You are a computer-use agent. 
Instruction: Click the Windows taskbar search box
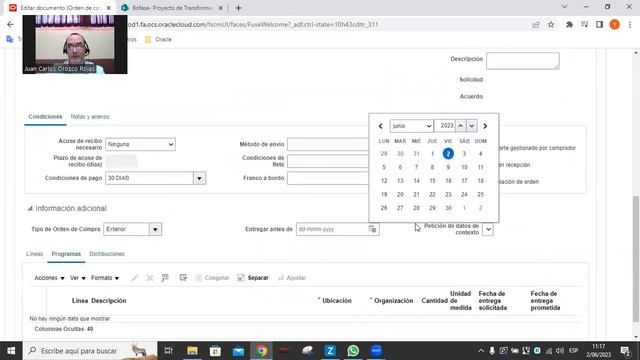90,351
